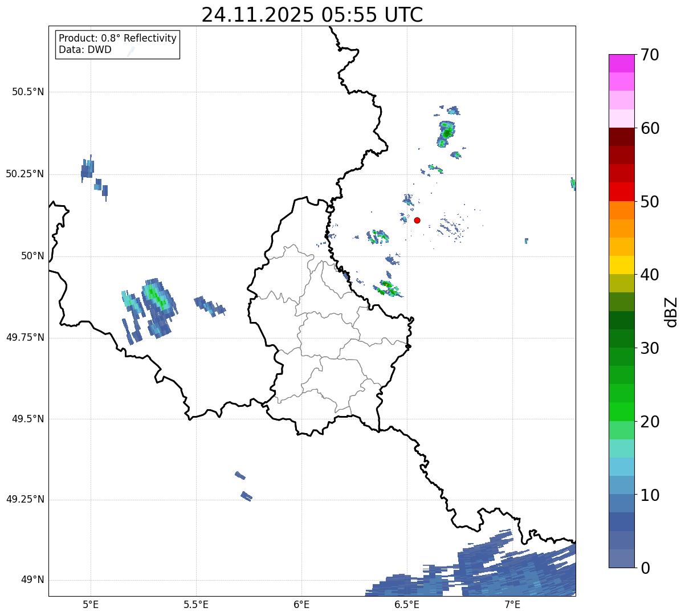Click longitude label '5.5°E'
685x616 pixels.
196,604
